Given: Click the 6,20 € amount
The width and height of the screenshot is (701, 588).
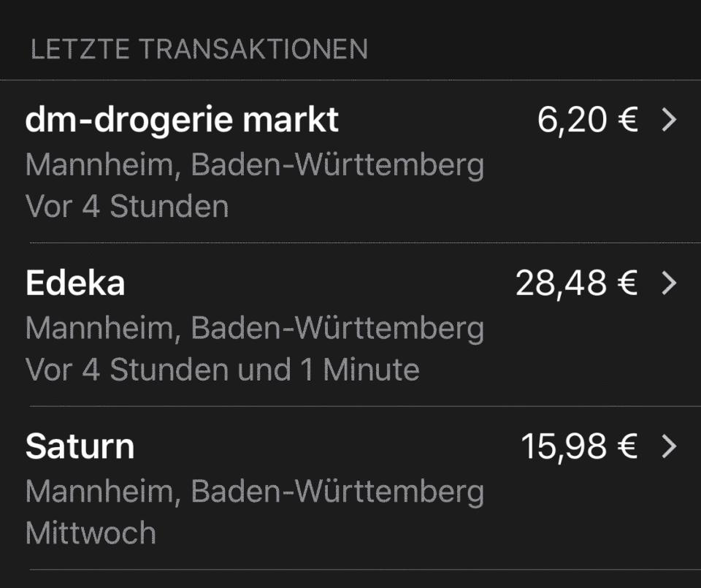Looking at the screenshot, I should tap(587, 121).
